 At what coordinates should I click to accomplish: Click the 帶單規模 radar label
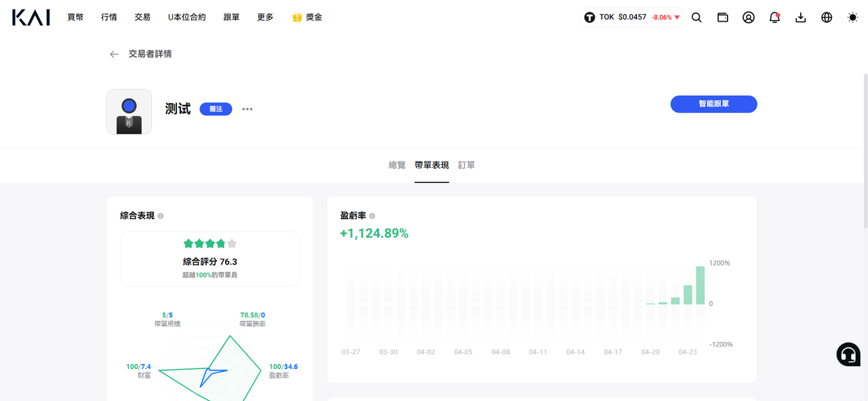(x=167, y=324)
